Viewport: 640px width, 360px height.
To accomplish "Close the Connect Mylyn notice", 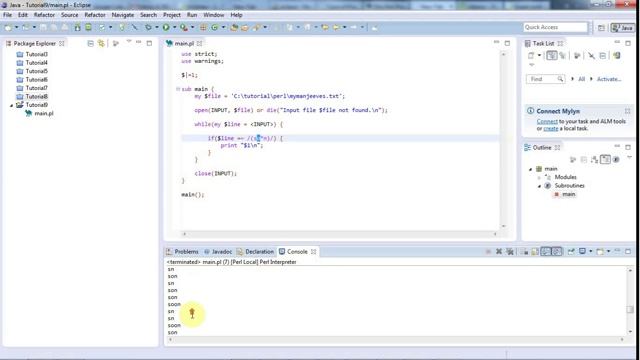I will tap(627, 111).
